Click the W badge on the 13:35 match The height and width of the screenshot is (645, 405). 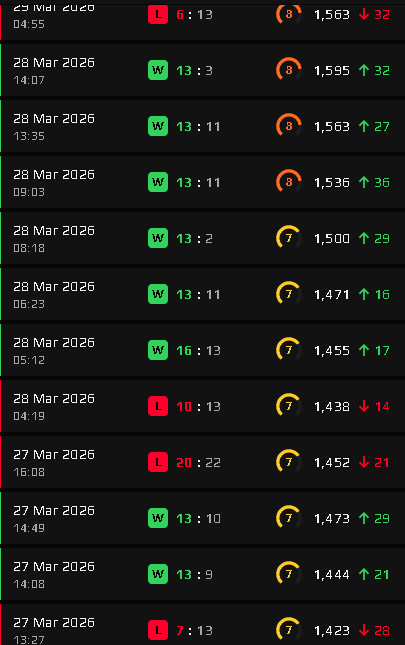(158, 126)
